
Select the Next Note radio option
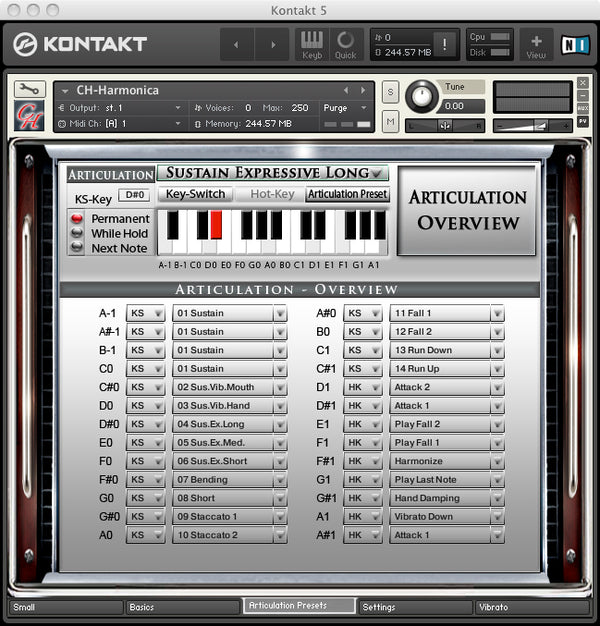click(x=77, y=248)
